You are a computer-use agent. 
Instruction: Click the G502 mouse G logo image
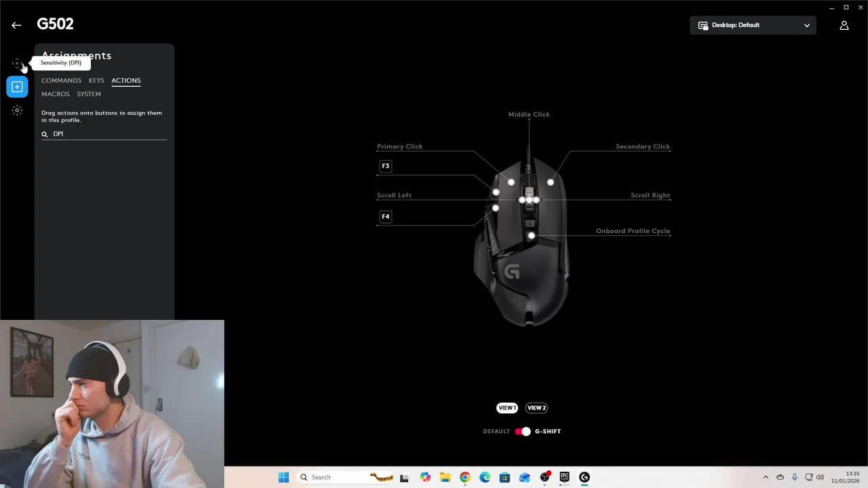512,272
